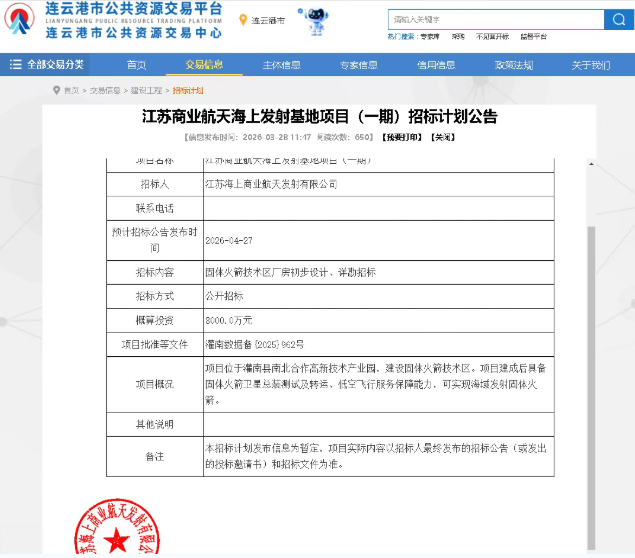Screen dimensions: 635x558
Task: Click the project overview paragraph
Action: [x=375, y=384]
